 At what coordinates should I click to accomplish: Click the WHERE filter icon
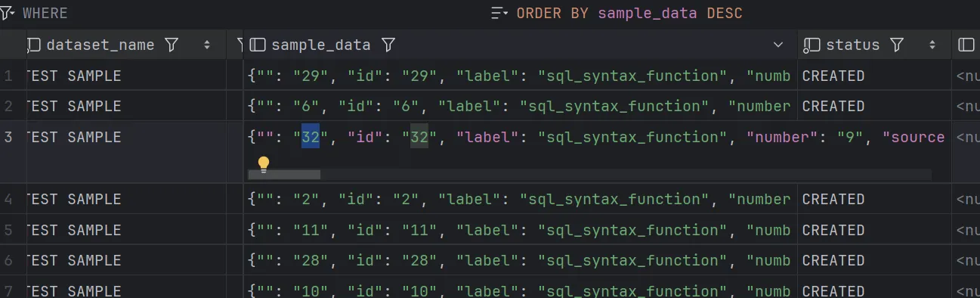(x=8, y=13)
